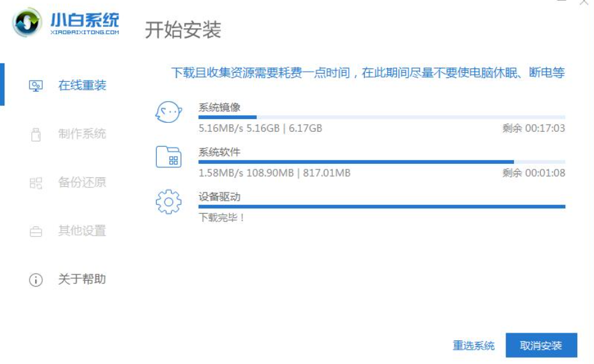594x364 pixels.
Task: Open the 关于帮助 sidebar entry
Action: click(82, 279)
